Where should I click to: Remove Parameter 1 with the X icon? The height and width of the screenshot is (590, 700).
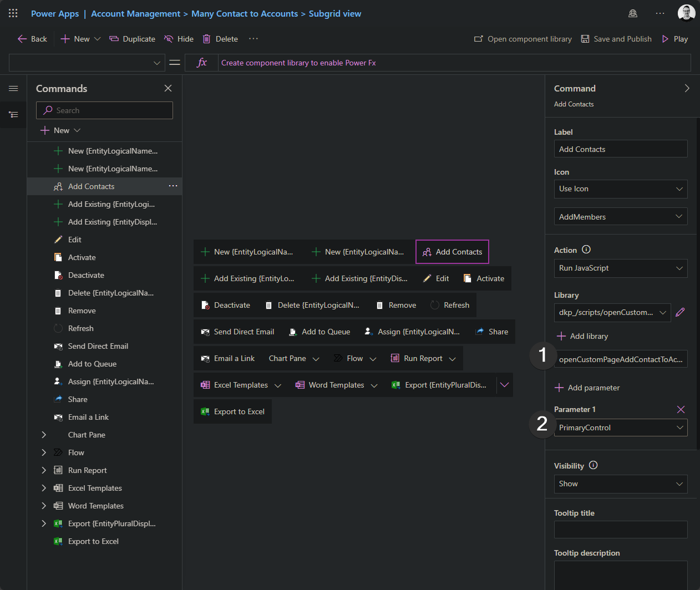[681, 409]
